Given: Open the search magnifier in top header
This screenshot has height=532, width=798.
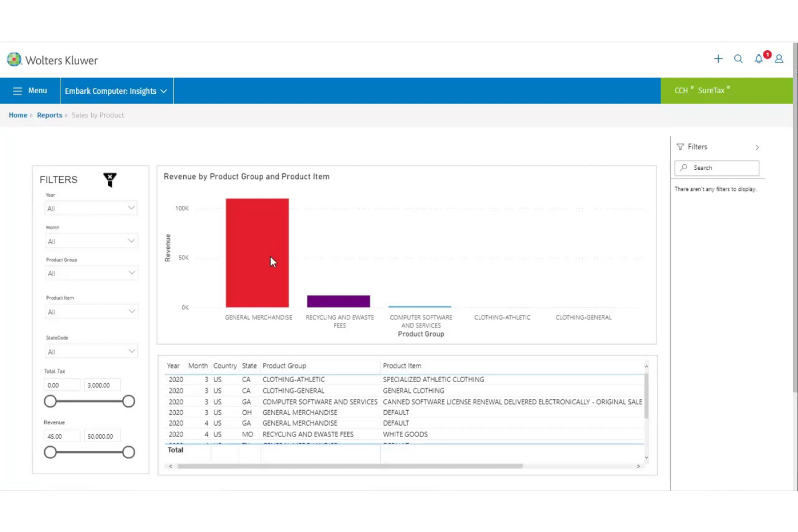Looking at the screenshot, I should [738, 59].
